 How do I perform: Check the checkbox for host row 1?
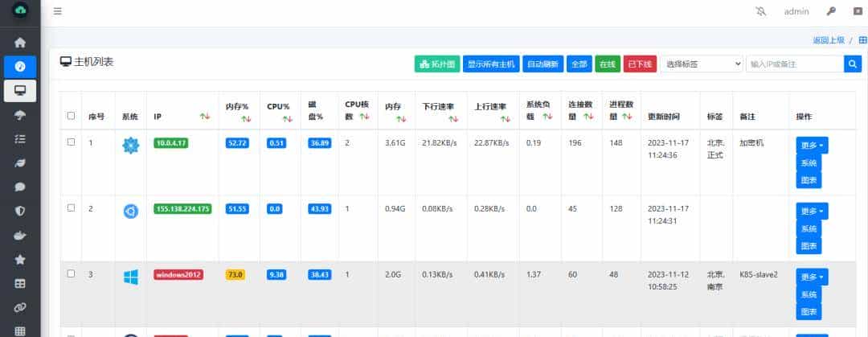click(71, 142)
